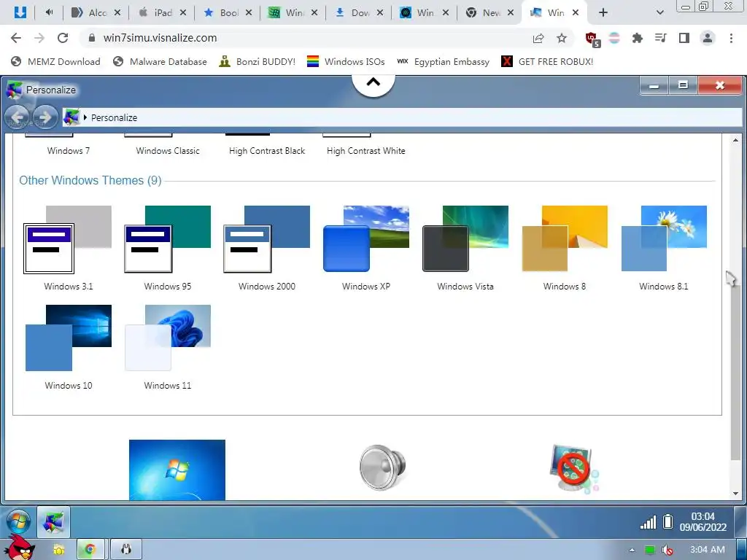This screenshot has width=747, height=560.
Task: Choose the Windows 2000 theme
Action: pos(266,239)
